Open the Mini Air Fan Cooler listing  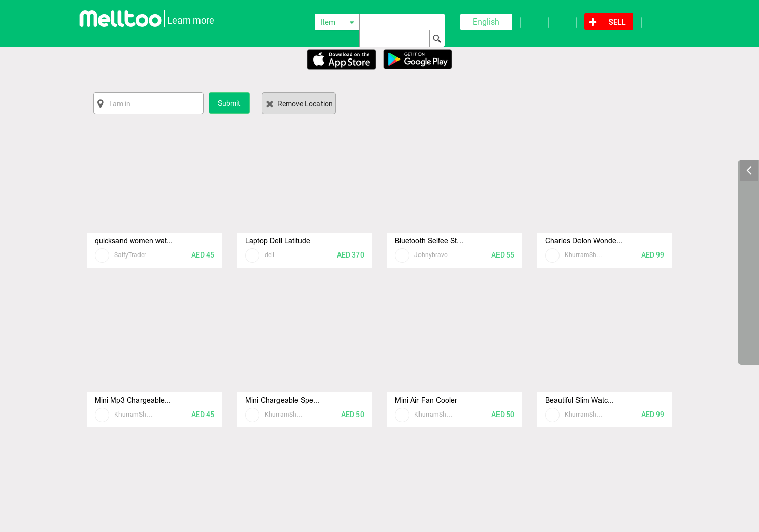426,400
